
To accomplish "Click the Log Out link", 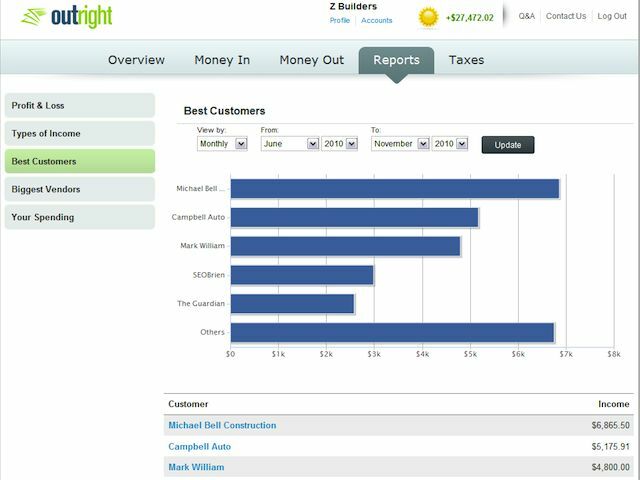I will pyautogui.click(x=611, y=16).
